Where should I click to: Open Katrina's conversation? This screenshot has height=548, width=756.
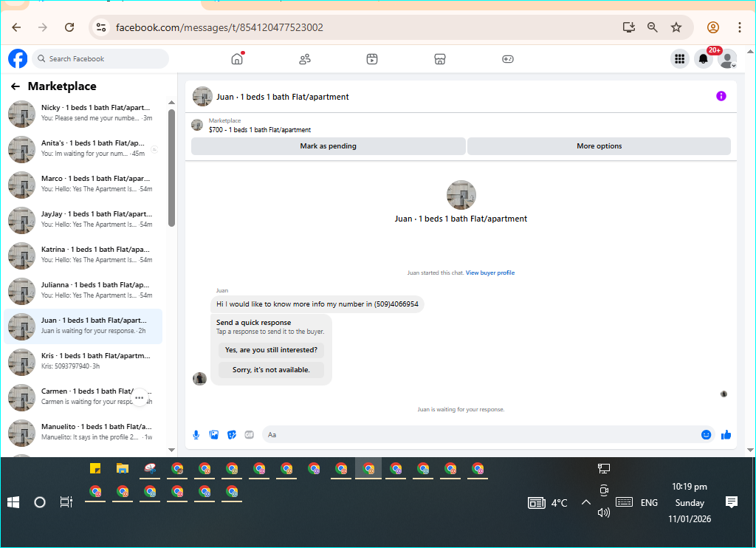83,256
